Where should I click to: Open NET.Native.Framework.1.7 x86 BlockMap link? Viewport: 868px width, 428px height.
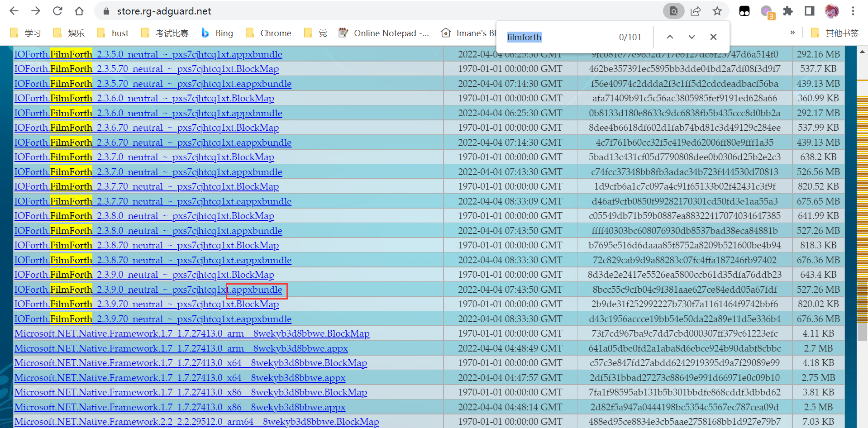tap(191, 392)
